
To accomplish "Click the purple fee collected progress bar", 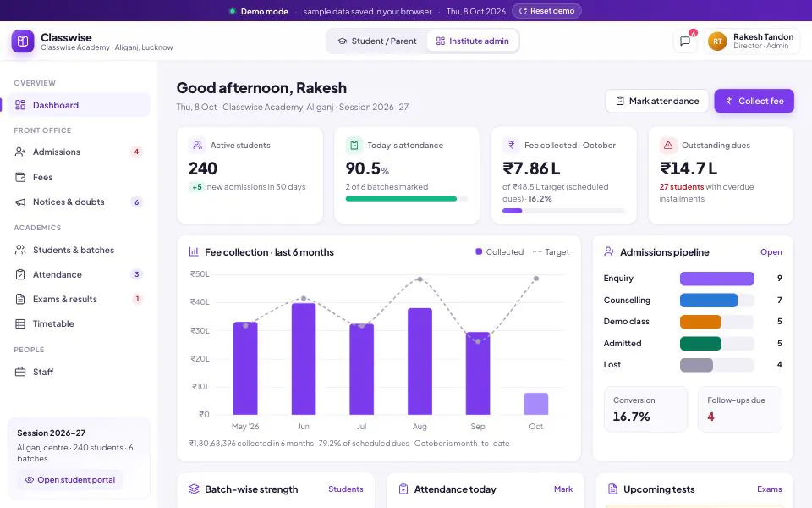I will 513,211.
